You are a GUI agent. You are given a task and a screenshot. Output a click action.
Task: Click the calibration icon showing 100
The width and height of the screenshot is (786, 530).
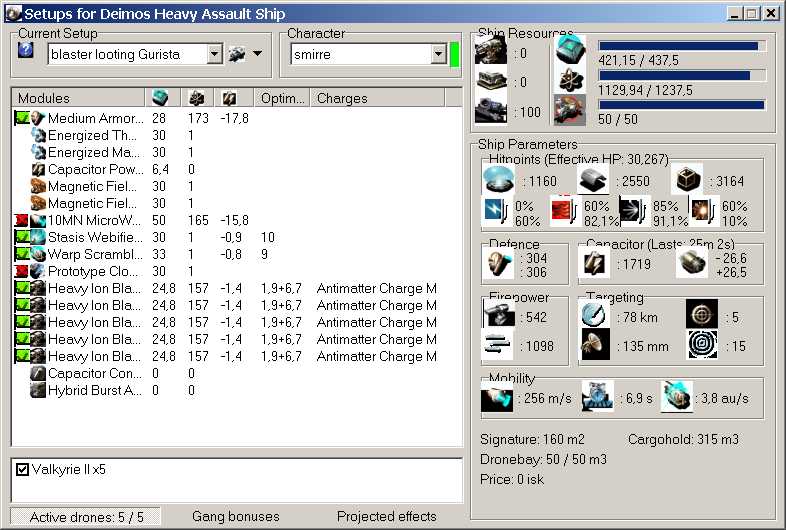[x=491, y=110]
